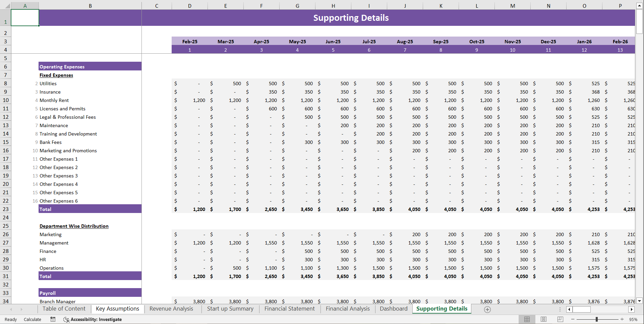Open the sheet tab ellipsis options
This screenshot has width=644, height=324.
point(559,309)
